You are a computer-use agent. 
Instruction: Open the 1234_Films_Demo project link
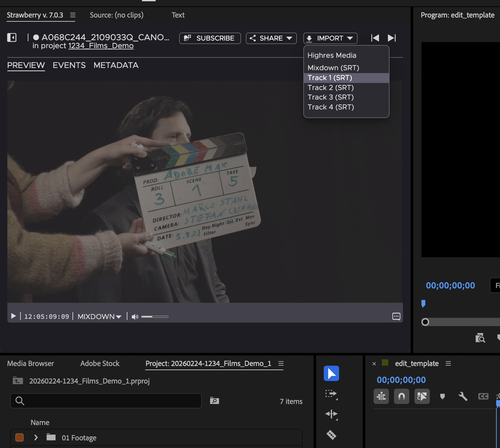click(101, 46)
